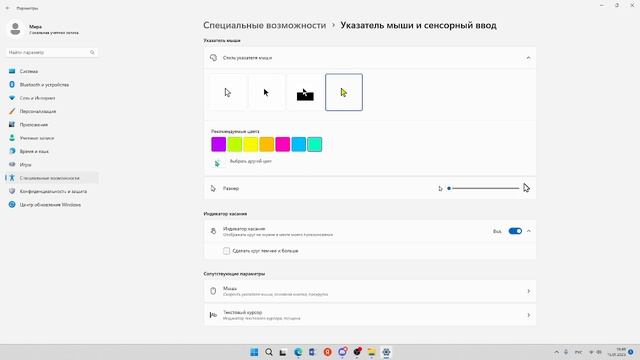This screenshot has height=360, width=640.
Task: Launch Microsoft Edge from taskbar
Action: (298, 352)
